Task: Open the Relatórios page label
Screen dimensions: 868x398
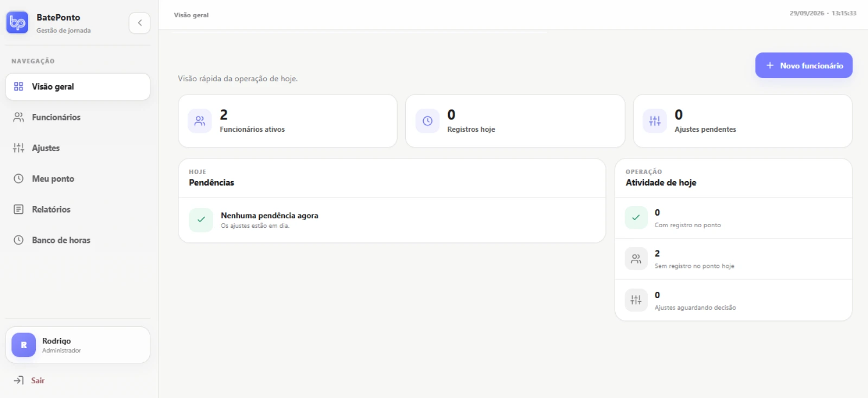Action: click(x=51, y=209)
